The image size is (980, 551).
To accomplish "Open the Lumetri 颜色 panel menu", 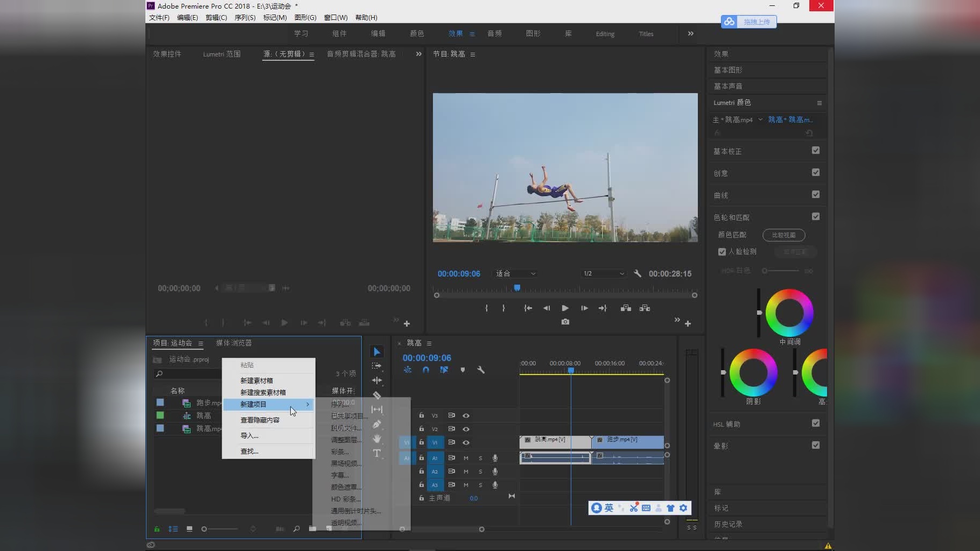I will 820,103.
